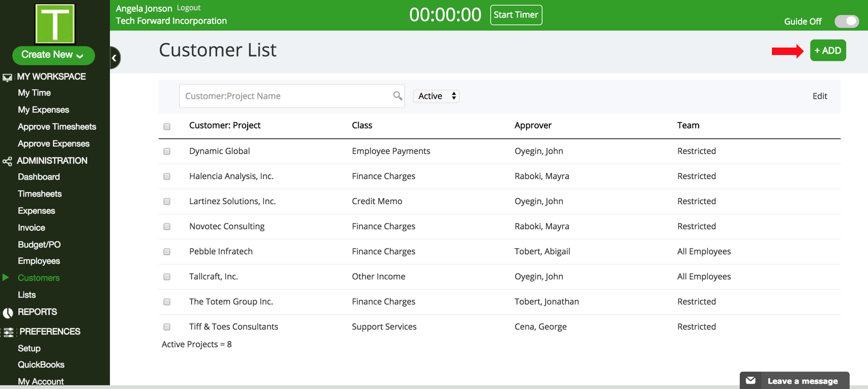Open the Active status dropdown
Viewport: 868px width, 389px height.
(436, 96)
